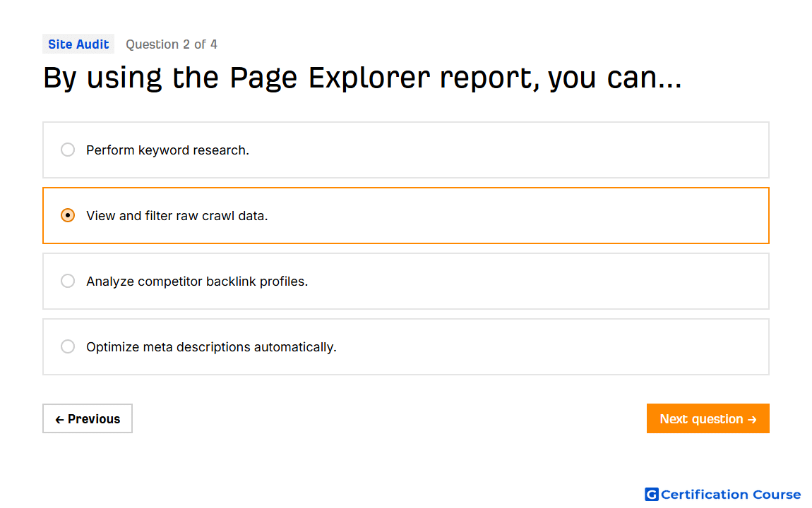Image resolution: width=812 pixels, height=508 pixels.
Task: Click the 'Question 2 of 4' indicator
Action: click(172, 44)
